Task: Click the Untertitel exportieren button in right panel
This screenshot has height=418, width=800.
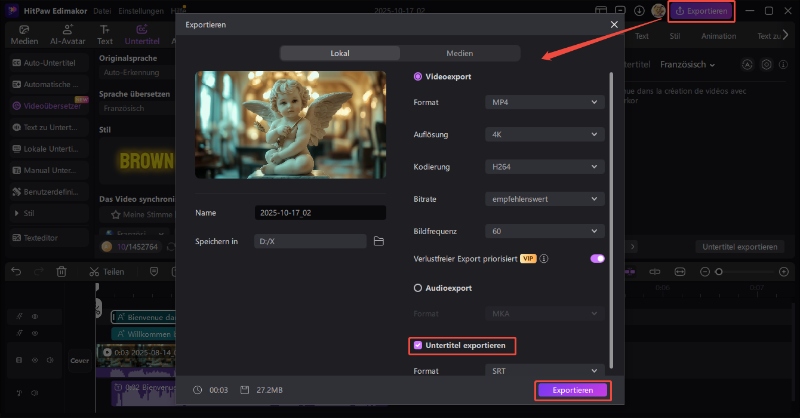Action: [x=739, y=246]
